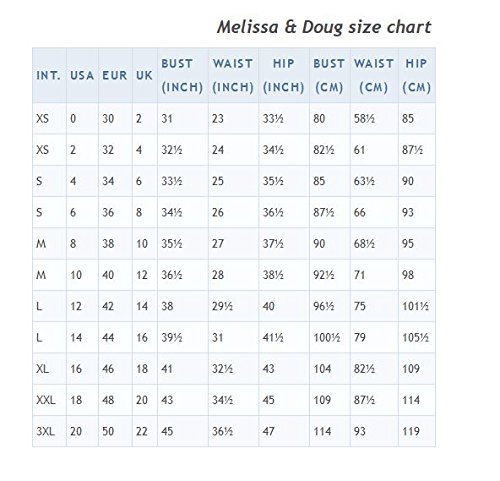The height and width of the screenshot is (481, 500).
Task: Click the BUST (CM) column header
Action: (329, 75)
